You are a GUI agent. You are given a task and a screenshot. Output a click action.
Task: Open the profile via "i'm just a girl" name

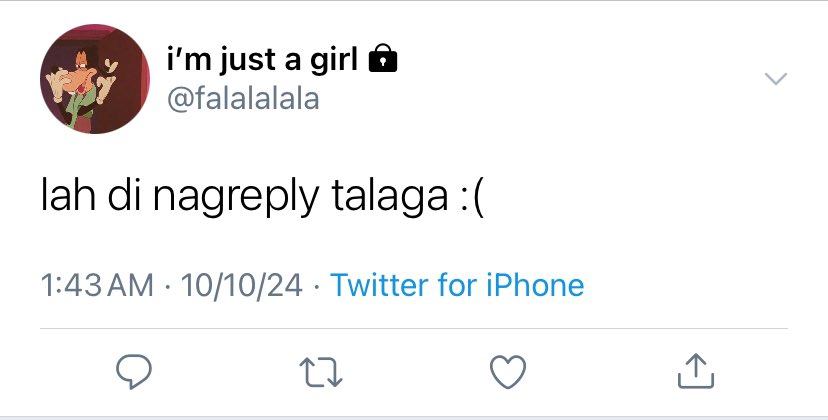[x=262, y=59]
